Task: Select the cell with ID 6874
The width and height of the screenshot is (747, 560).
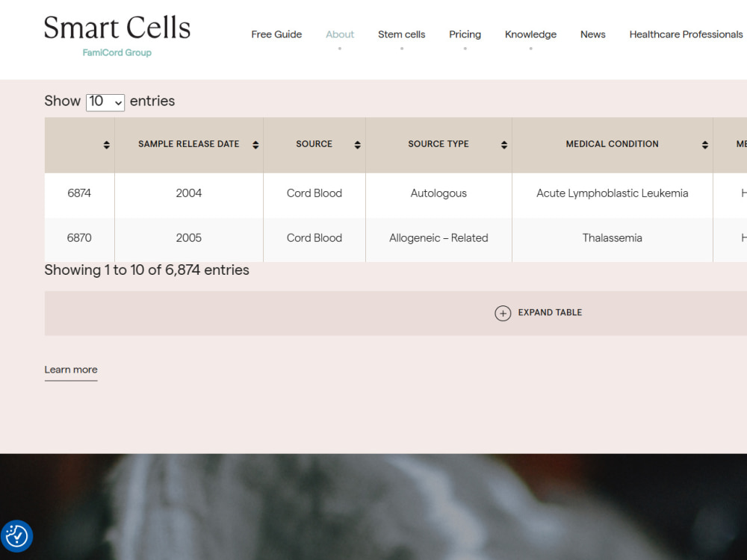Action: (x=79, y=193)
